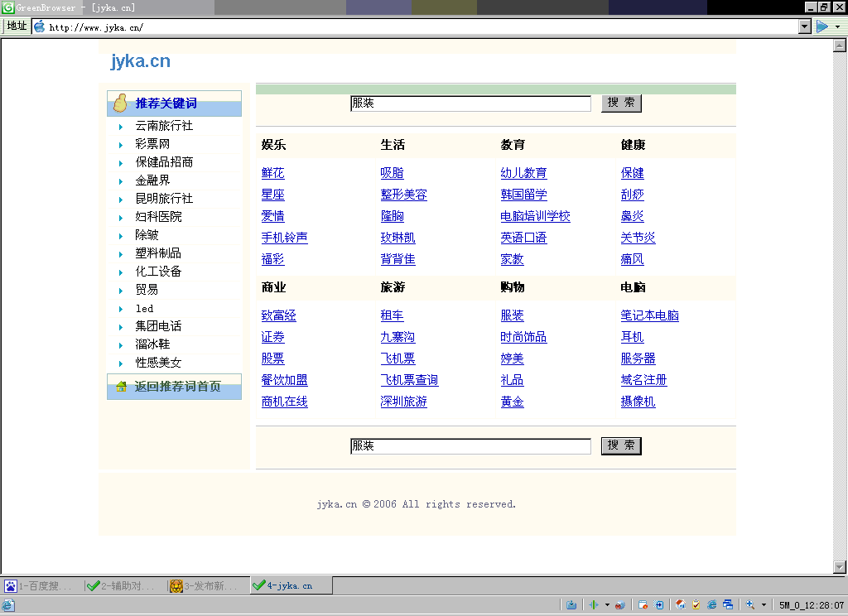Image resolution: width=848 pixels, height=616 pixels.
Task: Click the green audio bars icon in status bar
Action: [594, 605]
